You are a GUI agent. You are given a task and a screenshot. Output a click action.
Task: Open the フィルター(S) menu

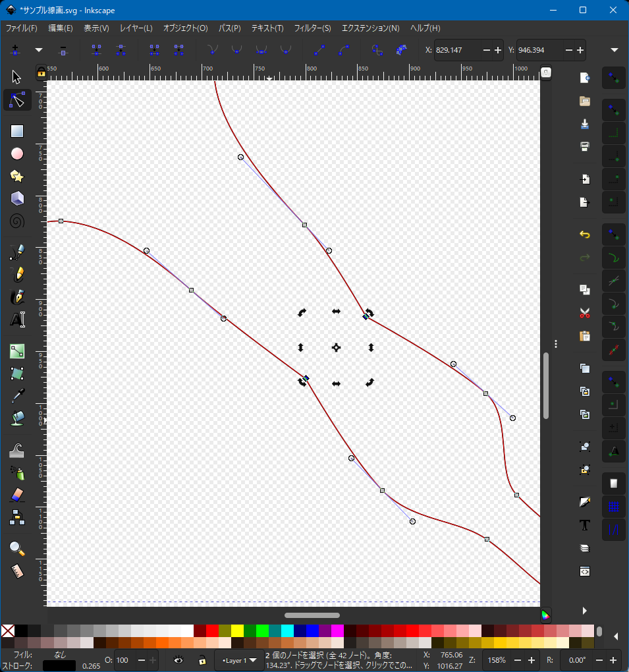pyautogui.click(x=312, y=28)
